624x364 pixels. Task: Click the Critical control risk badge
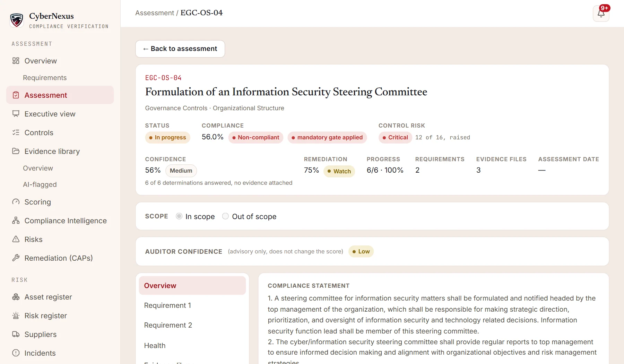[x=395, y=138]
